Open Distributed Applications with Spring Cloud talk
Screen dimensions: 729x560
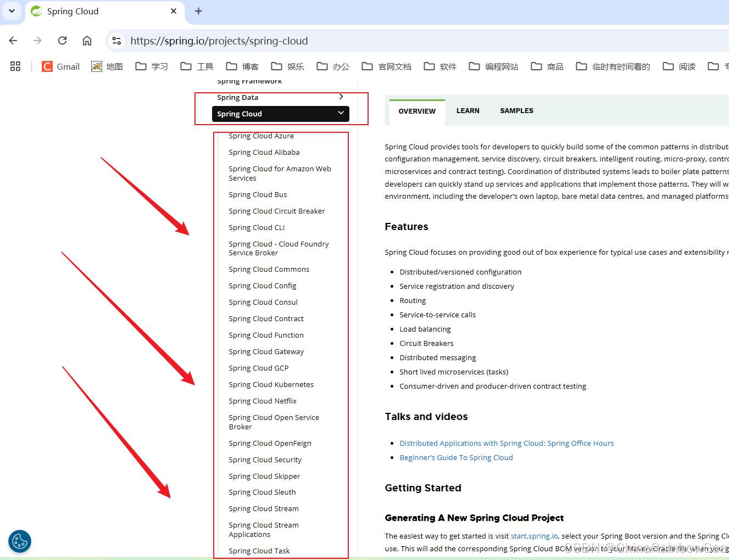click(507, 443)
